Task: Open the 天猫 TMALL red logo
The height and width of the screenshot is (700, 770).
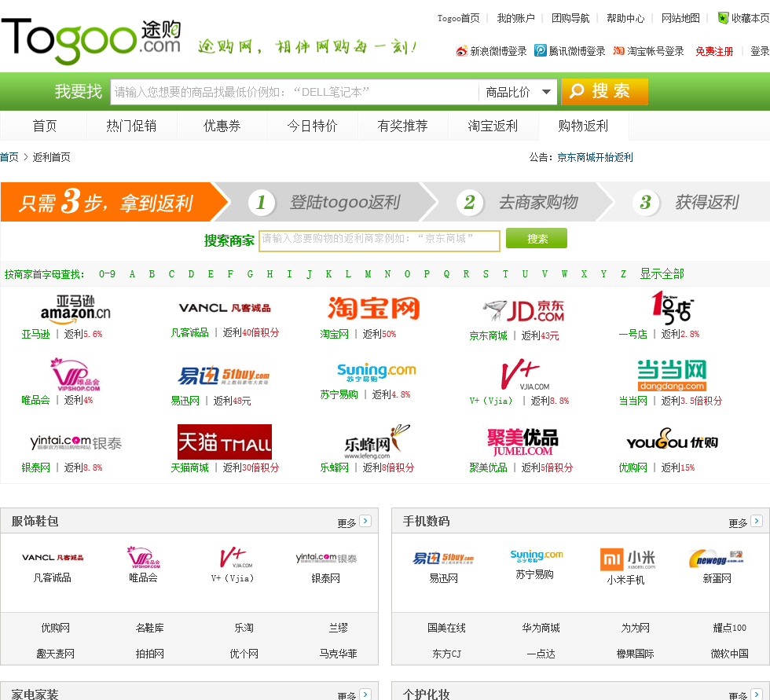Action: 225,442
